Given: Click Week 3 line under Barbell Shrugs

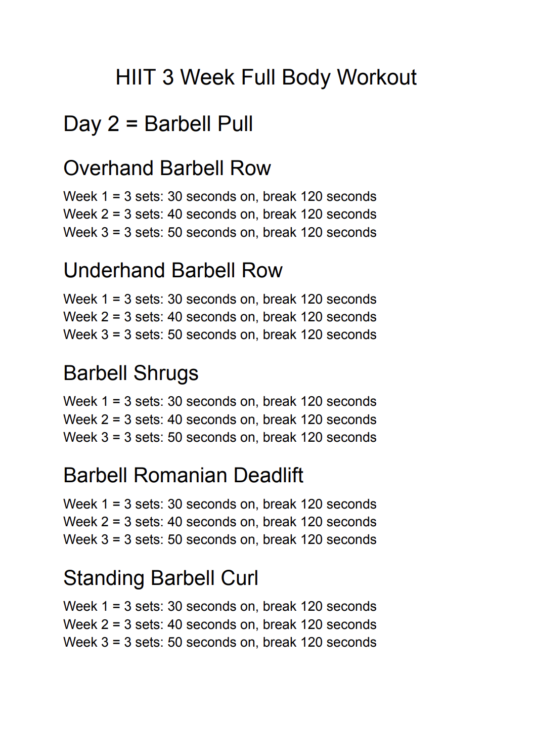Looking at the screenshot, I should coord(219,437).
